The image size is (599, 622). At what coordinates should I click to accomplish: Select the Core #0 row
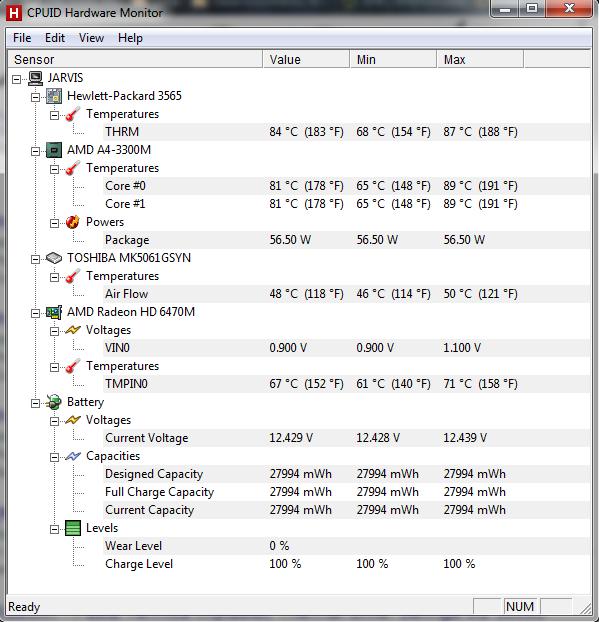(346, 186)
